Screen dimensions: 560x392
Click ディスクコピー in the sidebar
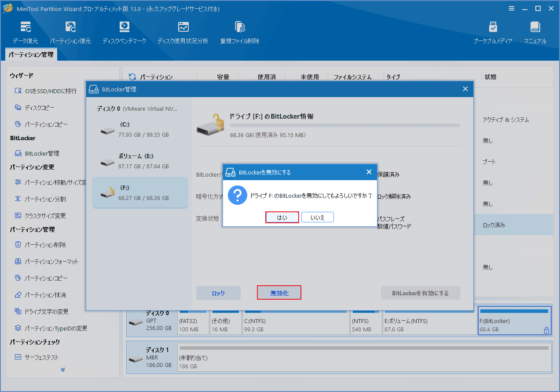(x=35, y=108)
